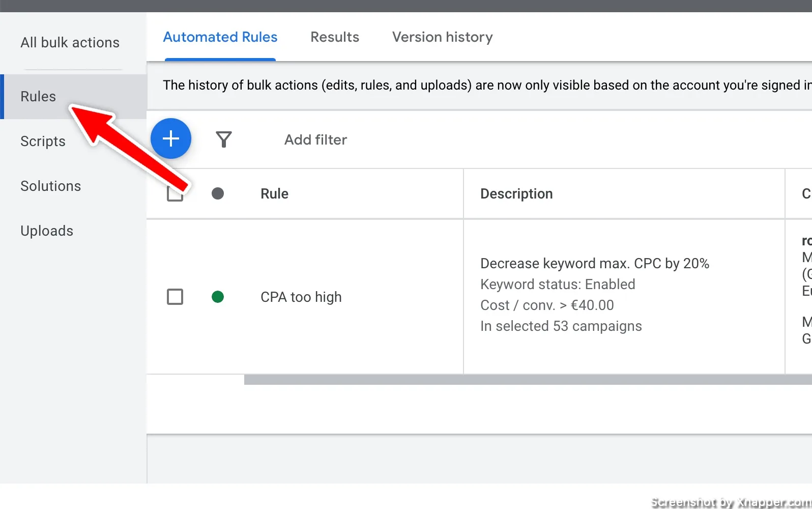Screen dimensions: 812x509
Task: Click the gray status column header dot
Action: 218,193
